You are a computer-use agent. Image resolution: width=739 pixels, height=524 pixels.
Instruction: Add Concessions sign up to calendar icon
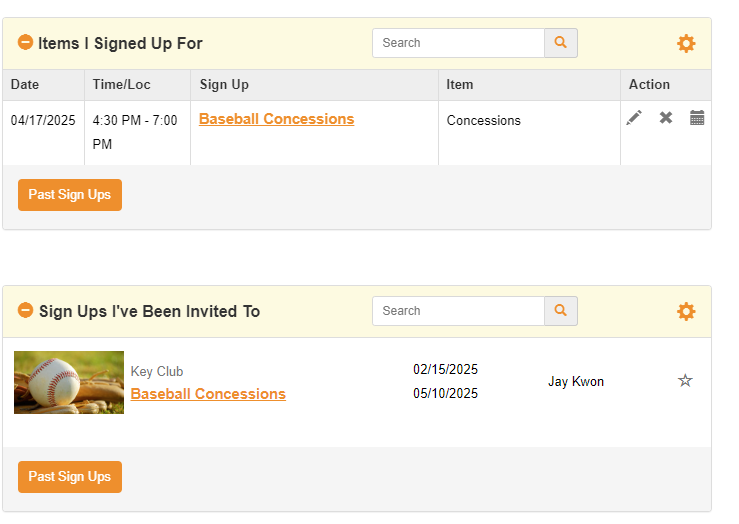click(697, 118)
